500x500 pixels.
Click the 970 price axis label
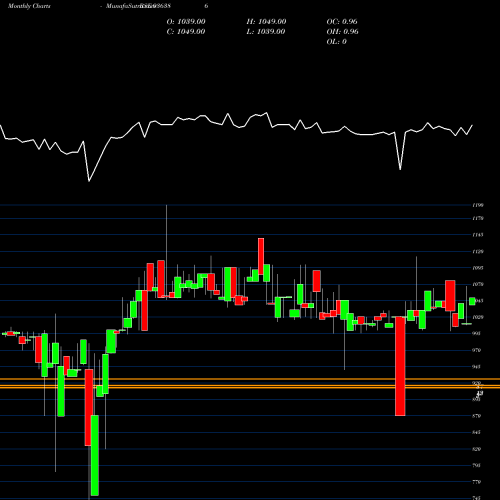point(477,350)
